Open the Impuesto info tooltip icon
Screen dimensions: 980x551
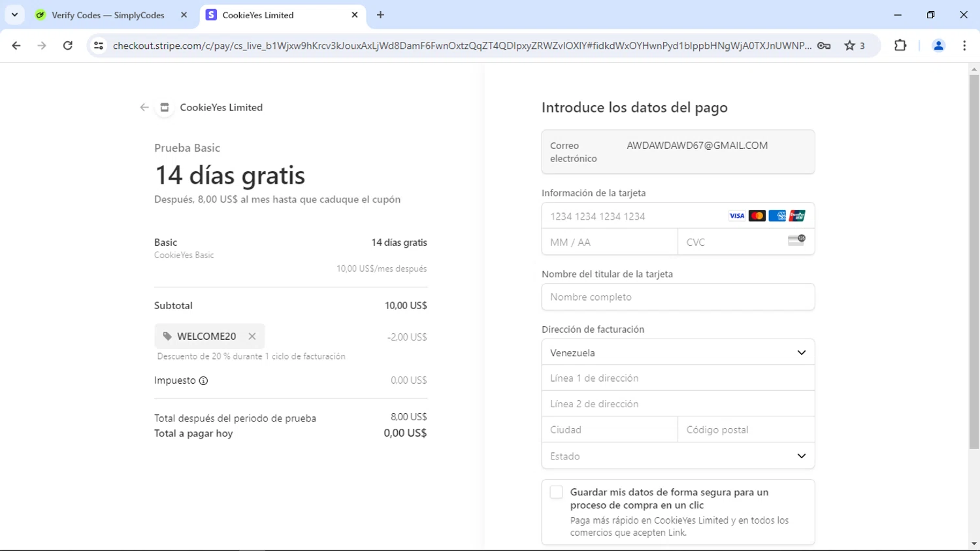pos(203,380)
